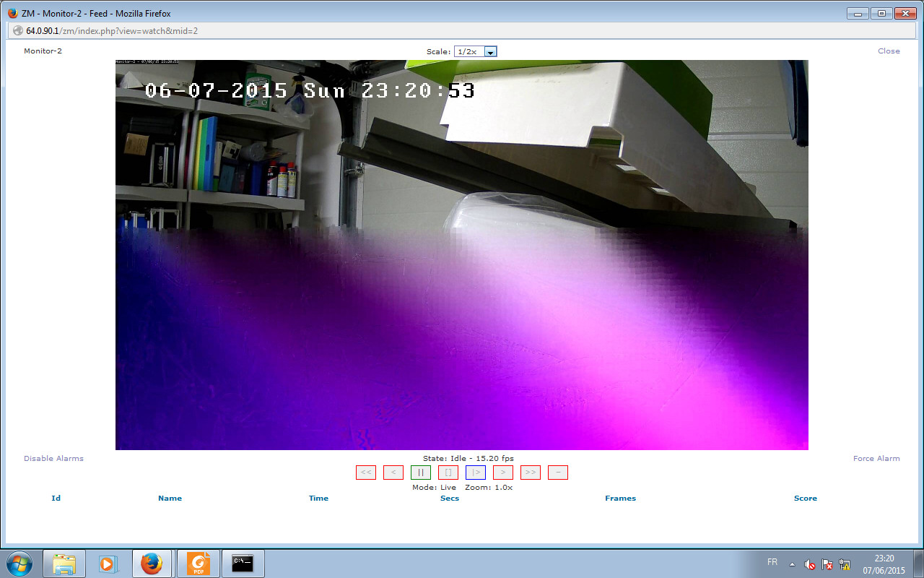This screenshot has width=924, height=578.
Task: Click the play |> button
Action: [x=476, y=473]
